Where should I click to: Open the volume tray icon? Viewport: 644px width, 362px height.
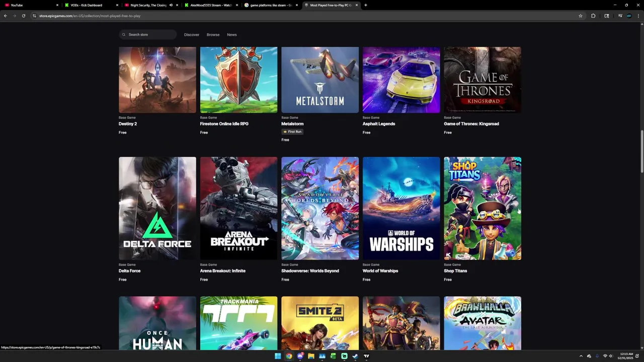pyautogui.click(x=611, y=356)
